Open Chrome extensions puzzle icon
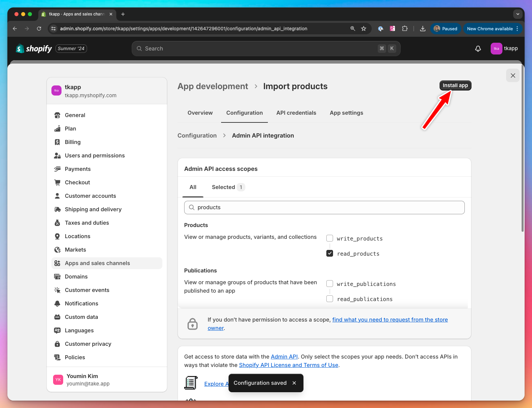Viewport: 532px width, 408px height. pyautogui.click(x=405, y=29)
